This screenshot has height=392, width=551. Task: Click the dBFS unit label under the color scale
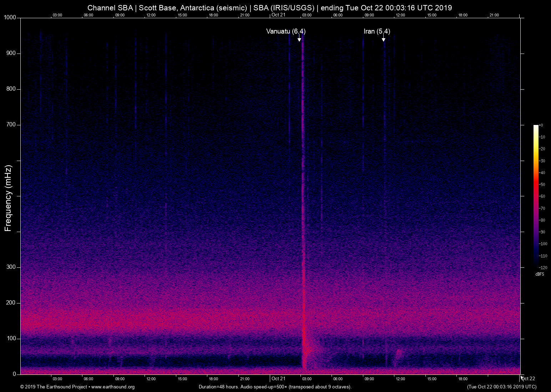pyautogui.click(x=540, y=274)
